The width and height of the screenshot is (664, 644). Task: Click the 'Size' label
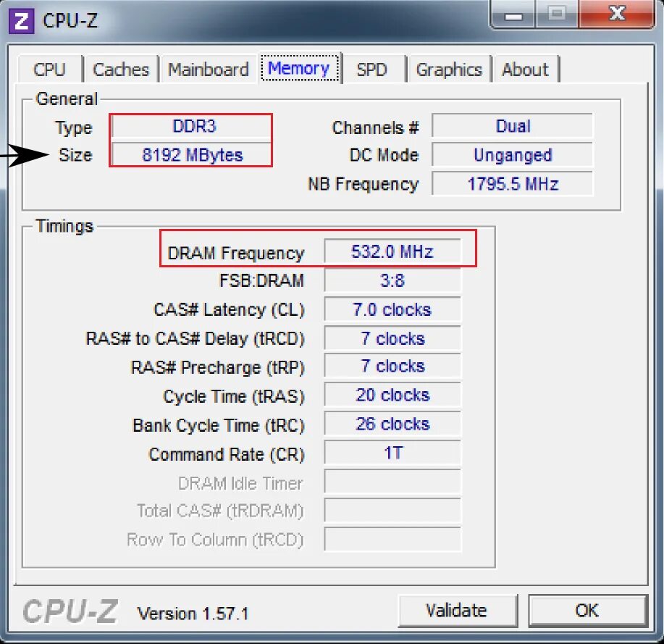tap(75, 155)
